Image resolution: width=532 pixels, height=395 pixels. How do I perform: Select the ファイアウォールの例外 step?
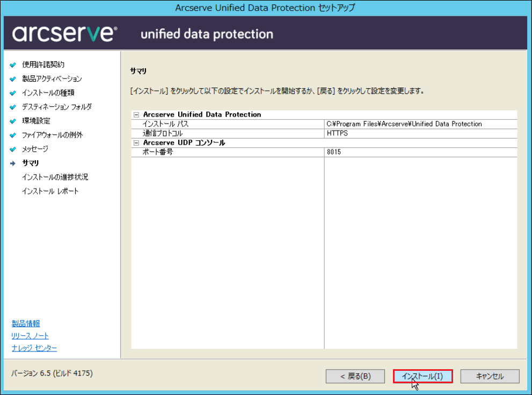click(52, 135)
